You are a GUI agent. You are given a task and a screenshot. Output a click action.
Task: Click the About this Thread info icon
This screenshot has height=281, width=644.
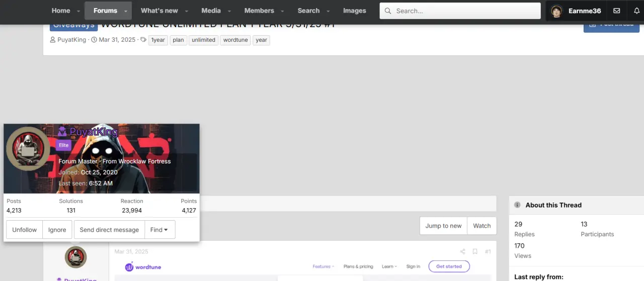[517, 205]
